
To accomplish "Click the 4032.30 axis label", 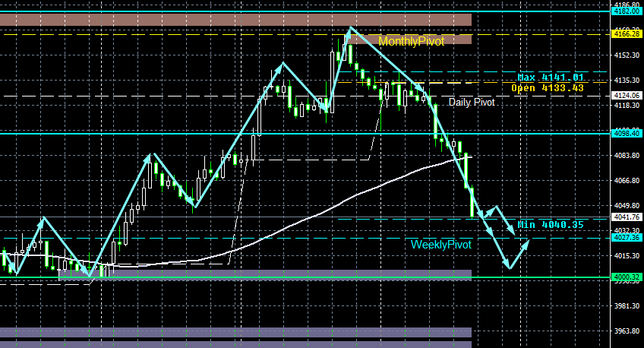I will point(627,230).
